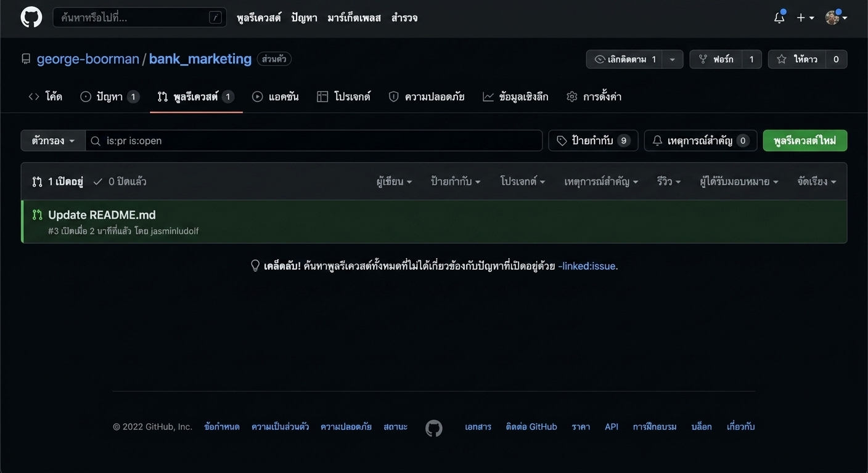This screenshot has height=473, width=868.
Task: Switch to the ข้อมูลเชิงลึก tab
Action: [515, 97]
